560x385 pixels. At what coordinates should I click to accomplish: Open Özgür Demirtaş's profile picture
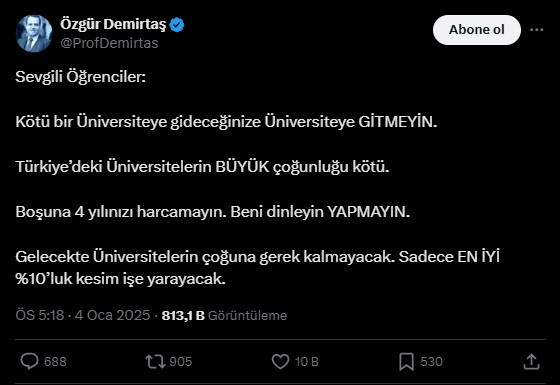click(x=34, y=34)
